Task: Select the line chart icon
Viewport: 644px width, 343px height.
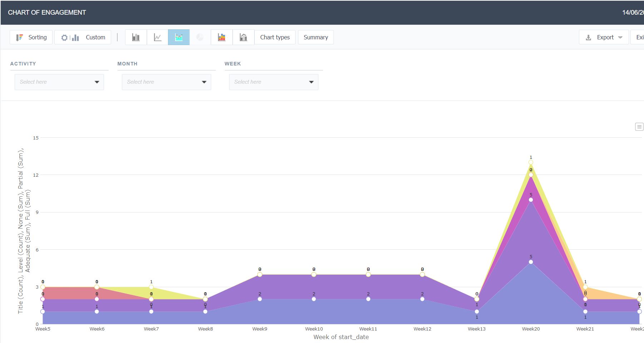Action: [x=157, y=37]
